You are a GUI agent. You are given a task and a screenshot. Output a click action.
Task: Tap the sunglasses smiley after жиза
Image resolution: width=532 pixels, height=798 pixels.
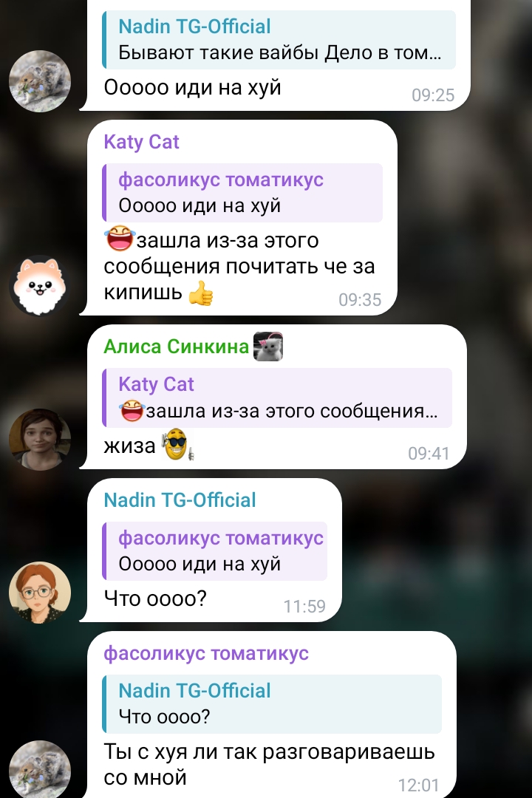[x=177, y=445]
